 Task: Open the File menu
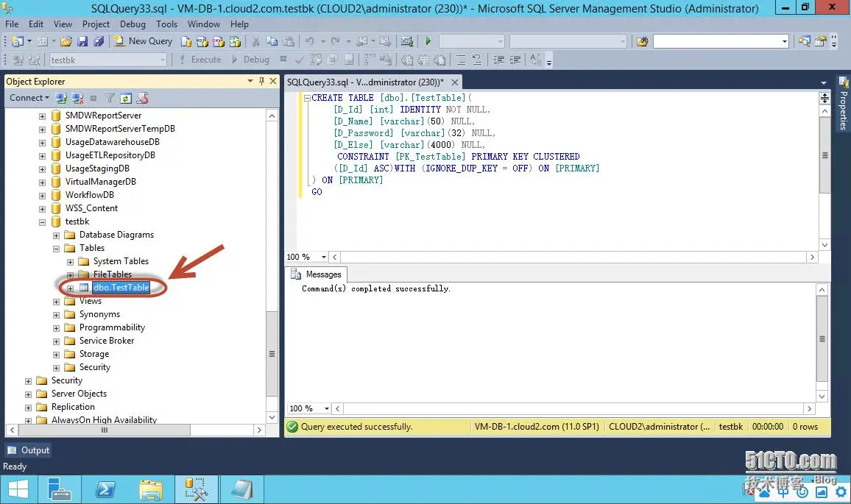pos(12,24)
